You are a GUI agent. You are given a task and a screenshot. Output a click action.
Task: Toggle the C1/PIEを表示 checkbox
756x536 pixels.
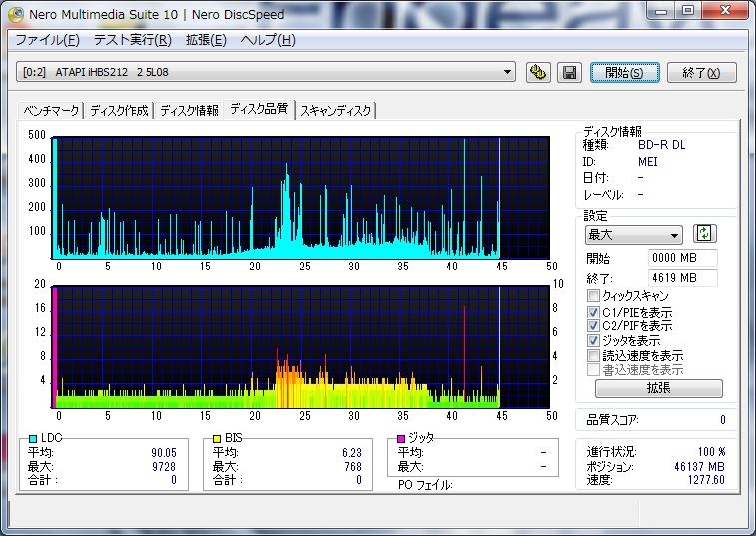pos(593,312)
